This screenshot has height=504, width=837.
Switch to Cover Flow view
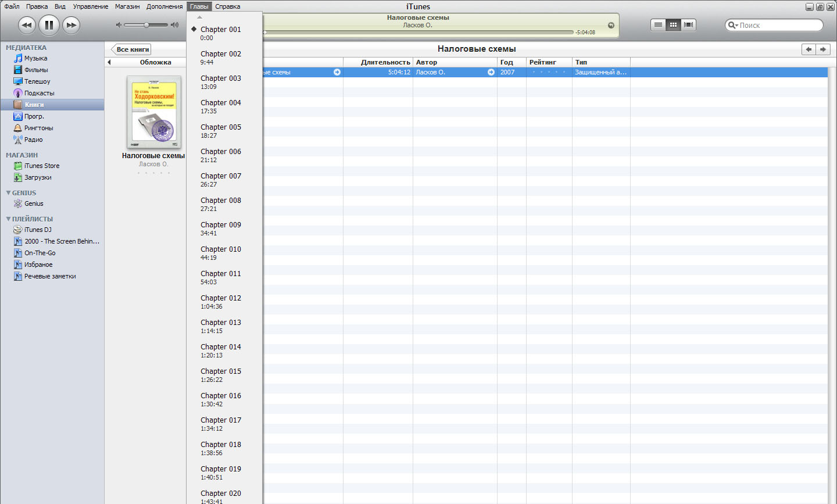(x=688, y=24)
